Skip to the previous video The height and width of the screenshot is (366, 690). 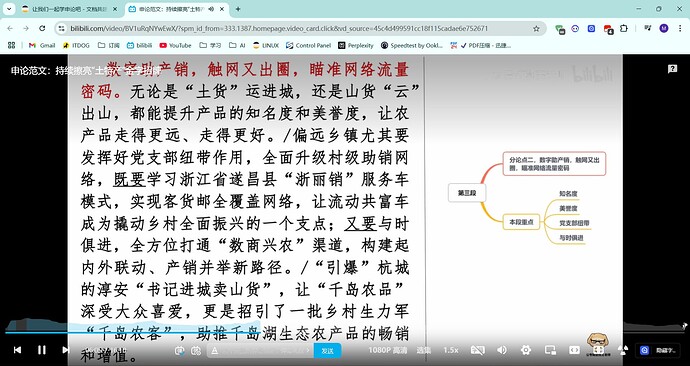(x=18, y=350)
